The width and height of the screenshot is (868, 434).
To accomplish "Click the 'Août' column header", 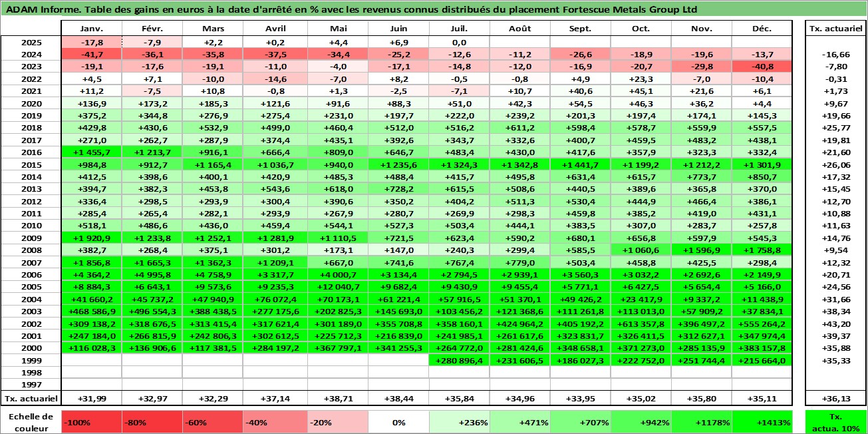I will 520,29.
